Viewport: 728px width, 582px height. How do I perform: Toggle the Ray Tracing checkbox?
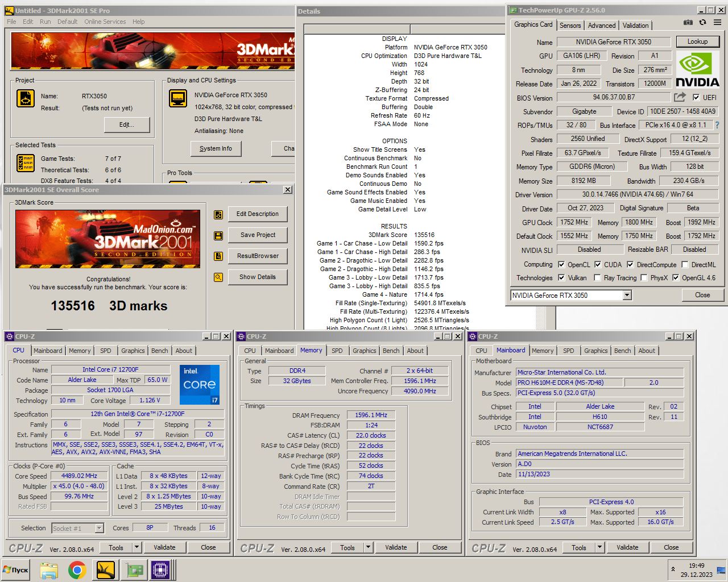[597, 277]
